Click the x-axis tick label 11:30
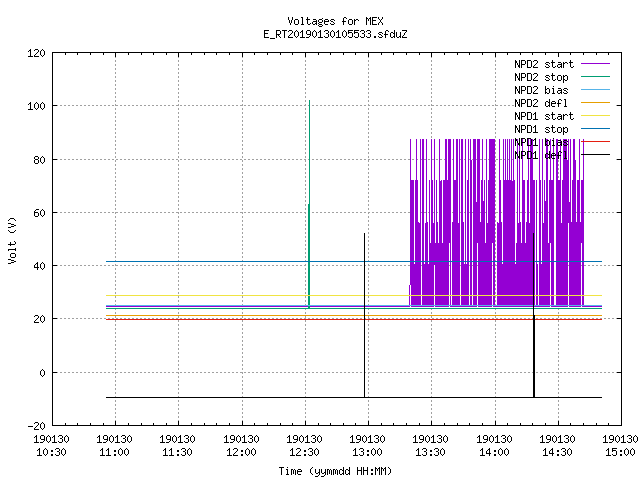The image size is (640, 480). (178, 452)
